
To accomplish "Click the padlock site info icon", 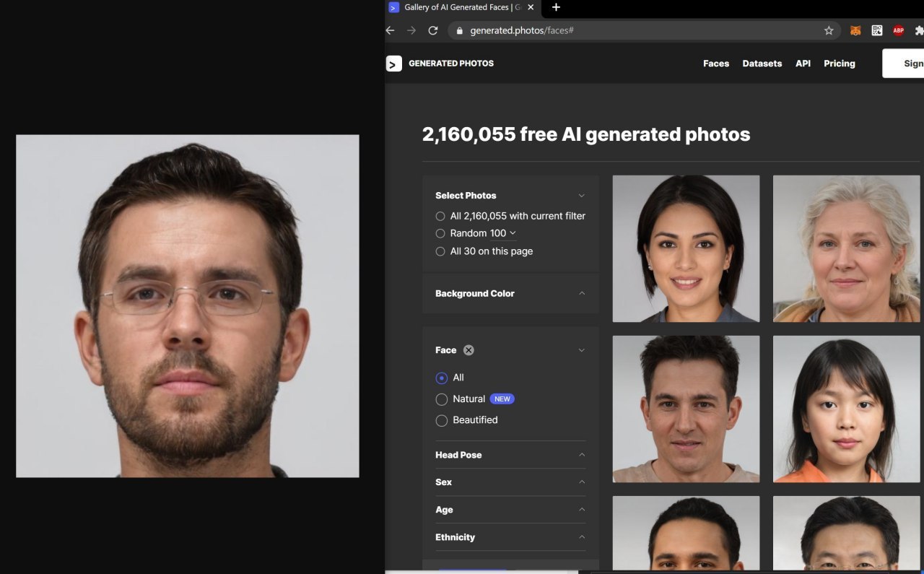I will coord(459,30).
